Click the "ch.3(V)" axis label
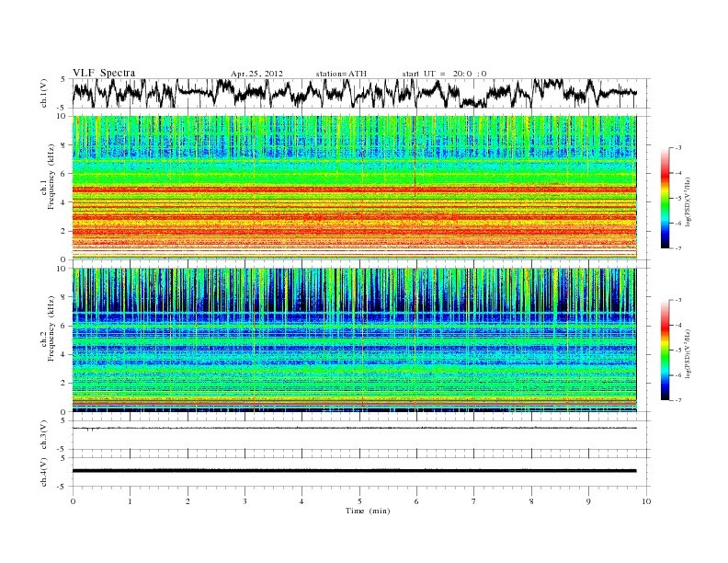The width and height of the screenshot is (728, 563). pyautogui.click(x=44, y=435)
